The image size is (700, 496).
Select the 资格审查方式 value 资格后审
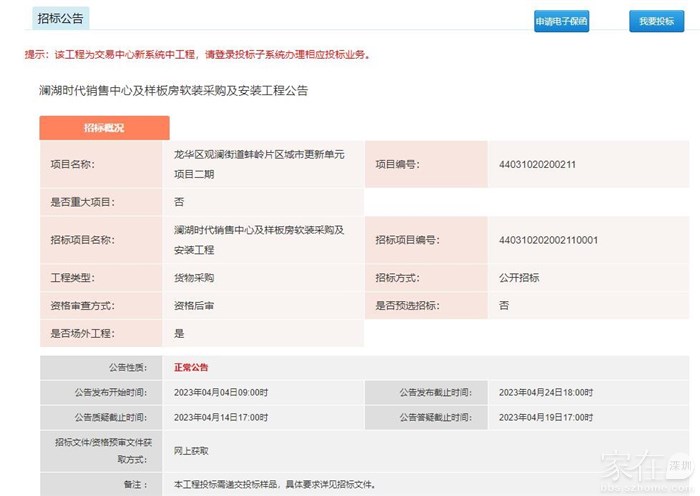point(194,305)
